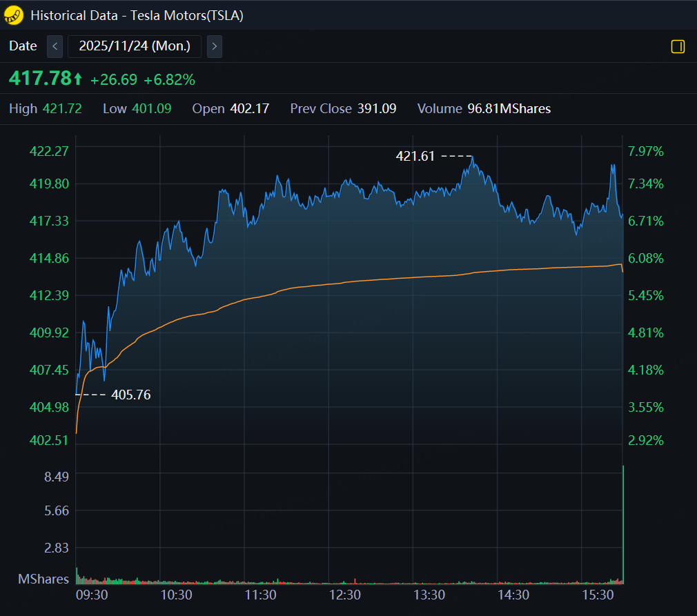Click the Prev Close 391.09 value
Image resolution: width=697 pixels, height=616 pixels.
(x=377, y=108)
